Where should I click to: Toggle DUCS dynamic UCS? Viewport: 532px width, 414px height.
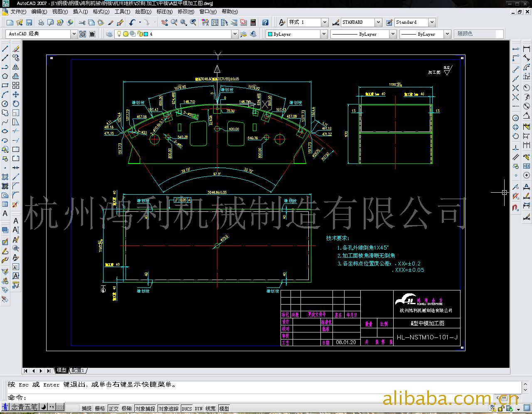point(187,409)
